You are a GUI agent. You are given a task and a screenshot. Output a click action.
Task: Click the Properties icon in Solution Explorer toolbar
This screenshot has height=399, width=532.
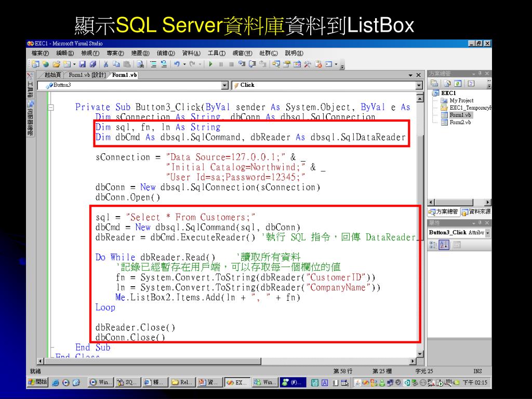434,84
